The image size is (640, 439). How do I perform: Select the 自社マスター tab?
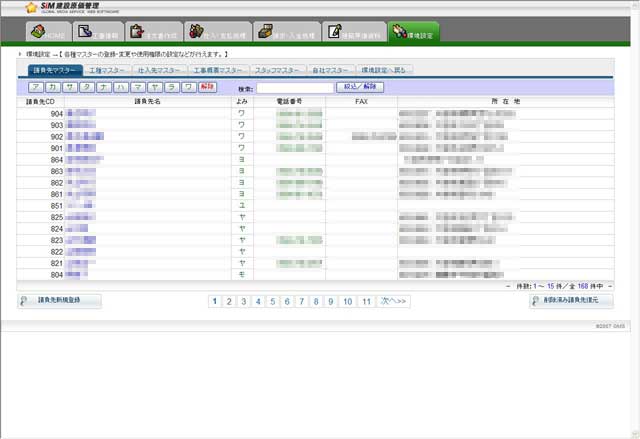[x=330, y=71]
